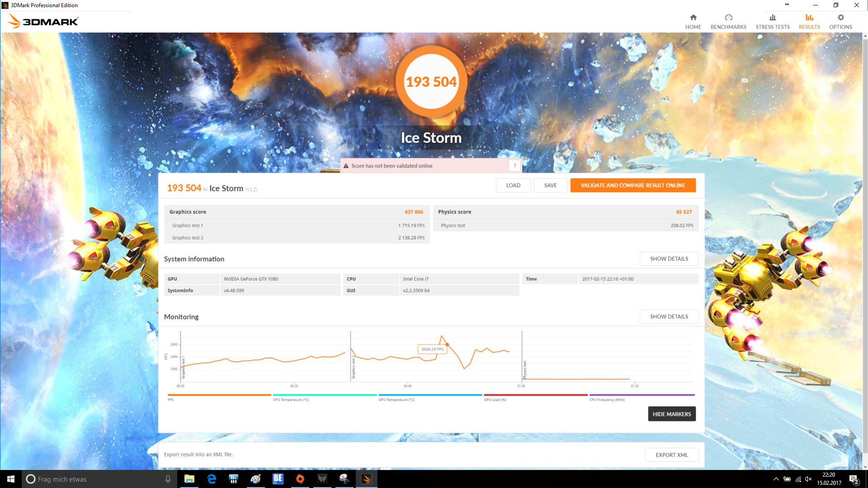Click Validate and Compare Result Online
The image size is (868, 488).
click(x=632, y=185)
